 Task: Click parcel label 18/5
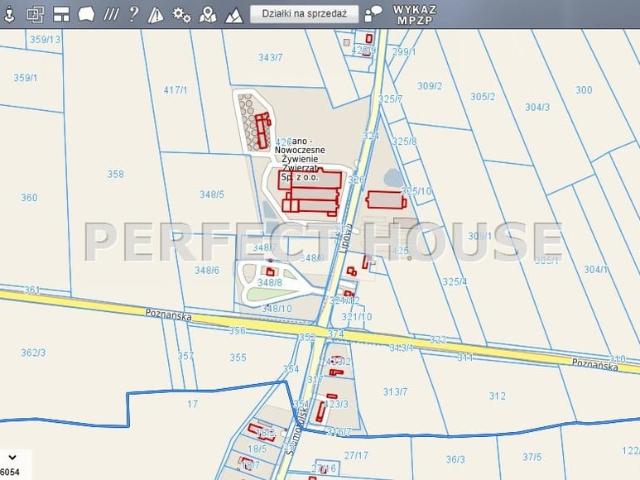pos(257,449)
